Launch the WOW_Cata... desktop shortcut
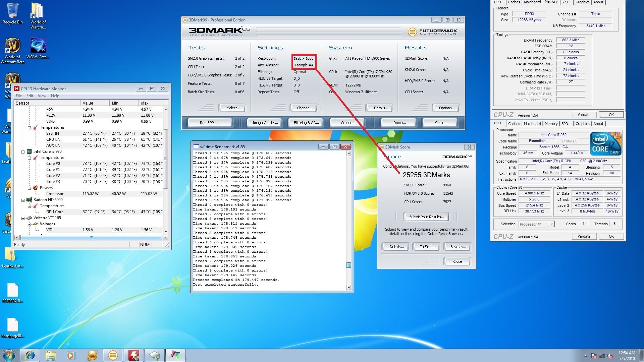This screenshot has width=644, height=362. [x=38, y=48]
